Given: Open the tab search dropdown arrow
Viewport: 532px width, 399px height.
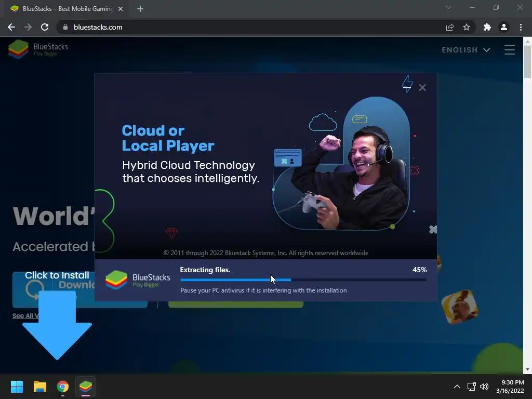Looking at the screenshot, I should 448,7.
